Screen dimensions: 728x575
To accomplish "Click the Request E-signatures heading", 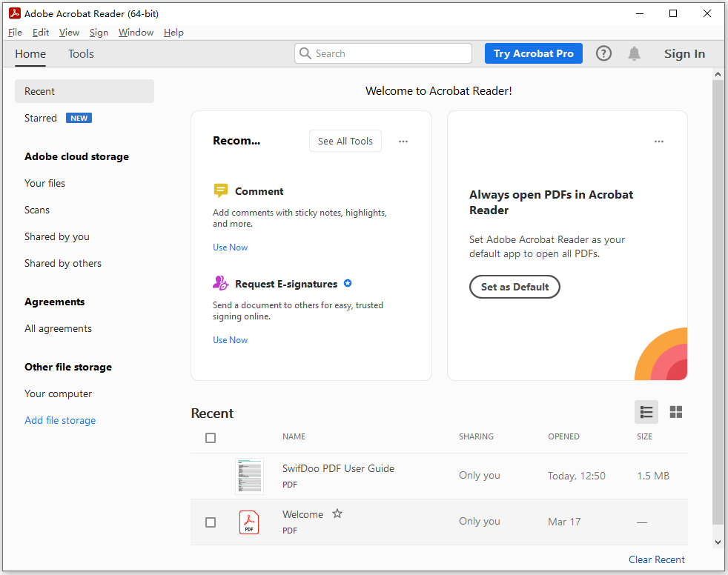I will [286, 284].
